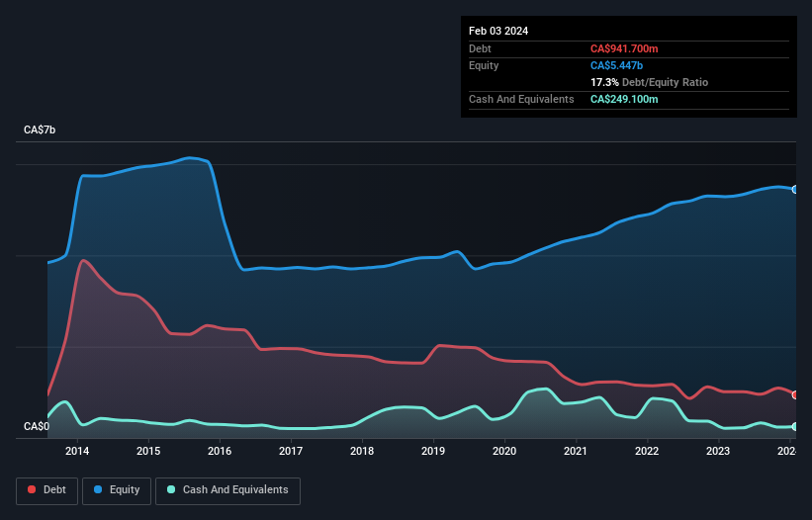Viewport: 812px width, 520px height.
Task: Click the Equity tooltip row label
Action: 484,65
